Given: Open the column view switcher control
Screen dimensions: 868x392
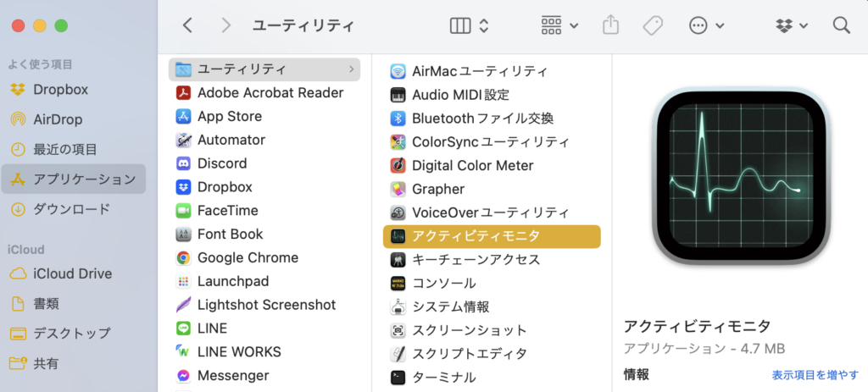Looking at the screenshot, I should (x=470, y=25).
